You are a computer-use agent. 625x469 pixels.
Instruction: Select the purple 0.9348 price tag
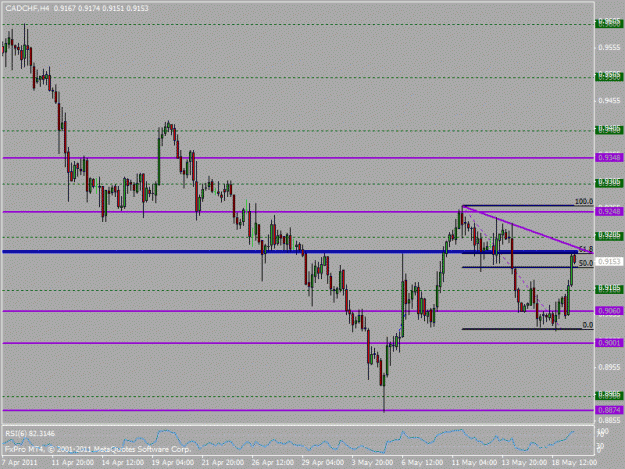pyautogui.click(x=609, y=158)
